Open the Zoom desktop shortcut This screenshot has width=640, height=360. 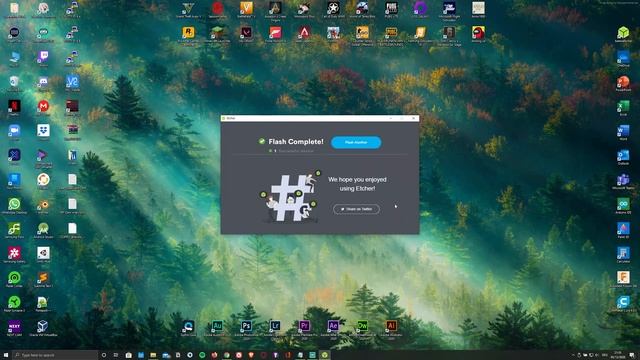tap(14, 132)
